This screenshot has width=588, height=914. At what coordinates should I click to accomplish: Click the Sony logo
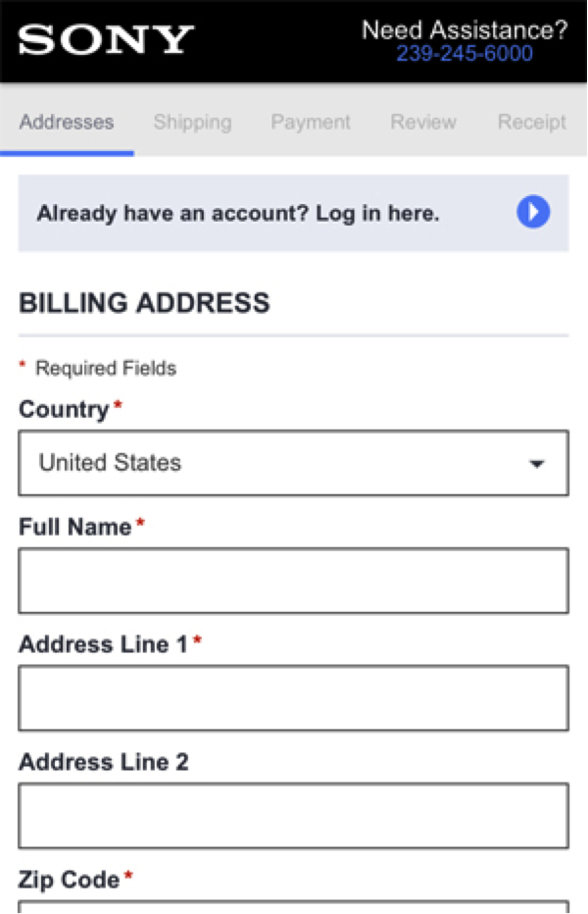tap(106, 40)
